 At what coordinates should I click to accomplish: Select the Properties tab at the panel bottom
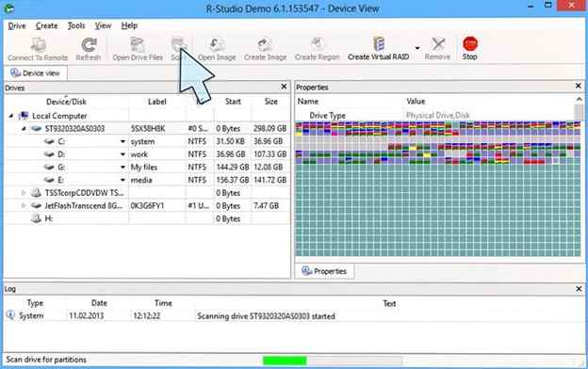324,271
